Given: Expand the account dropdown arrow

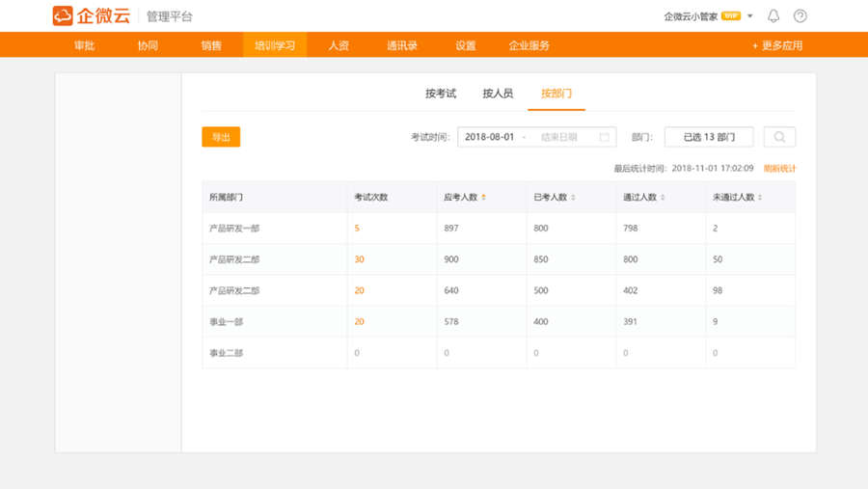Looking at the screenshot, I should point(750,16).
